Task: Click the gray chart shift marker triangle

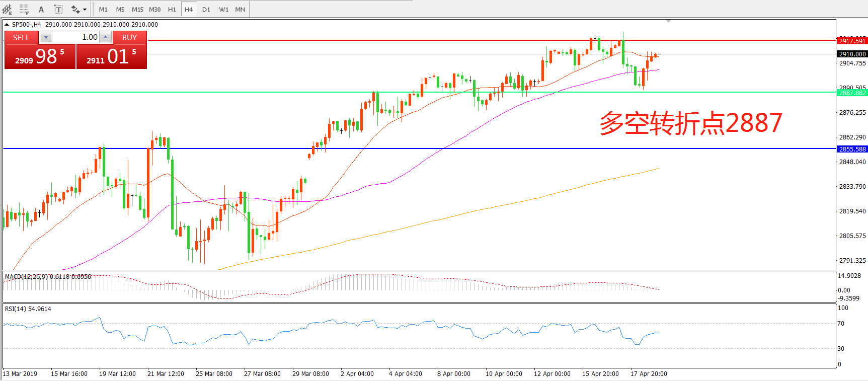Action: click(668, 21)
